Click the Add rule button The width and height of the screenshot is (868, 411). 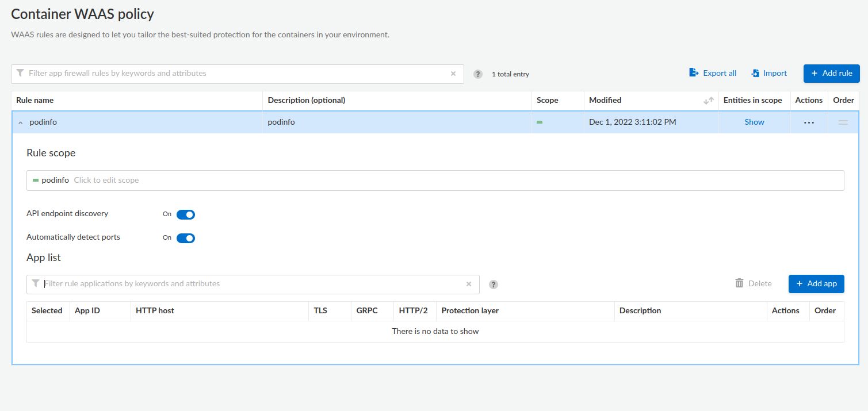point(831,74)
